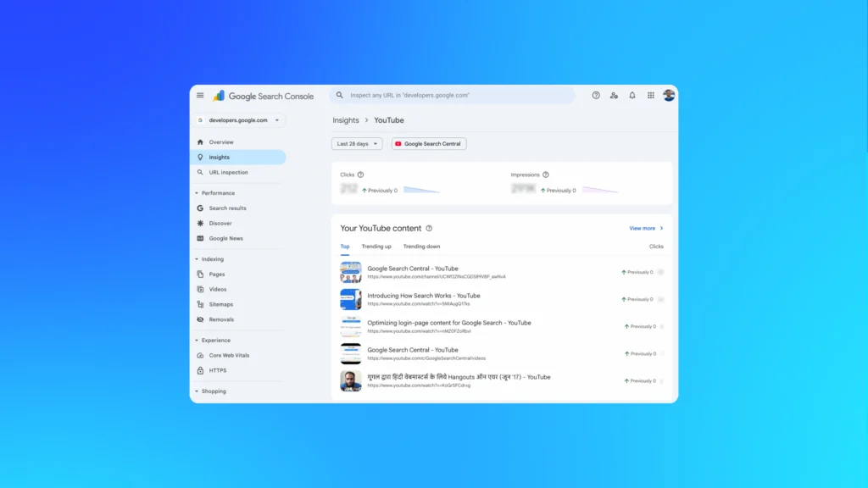Click the Your YouTube content help icon
Image resolution: width=868 pixels, height=488 pixels.
point(429,228)
